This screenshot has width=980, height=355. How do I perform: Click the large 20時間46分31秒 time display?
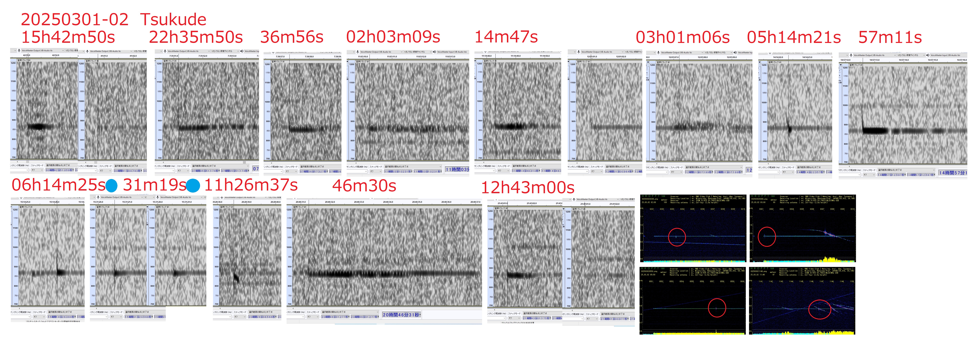point(401,315)
